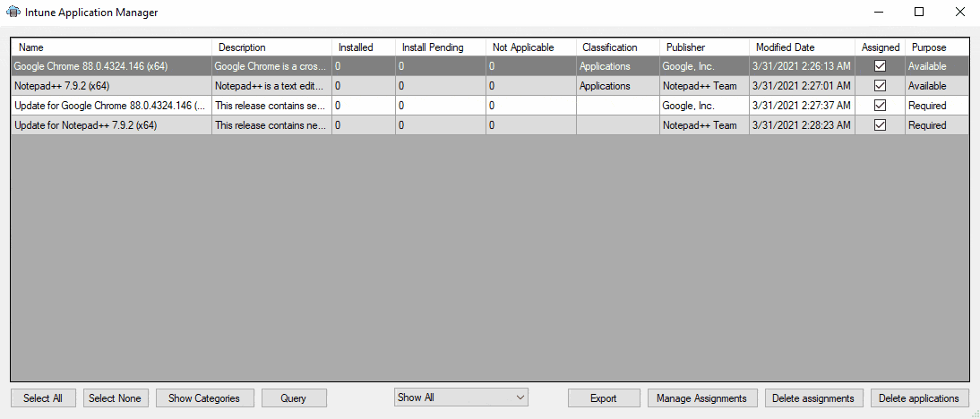Sort by Purpose column header
The image size is (980, 419).
pos(937,47)
